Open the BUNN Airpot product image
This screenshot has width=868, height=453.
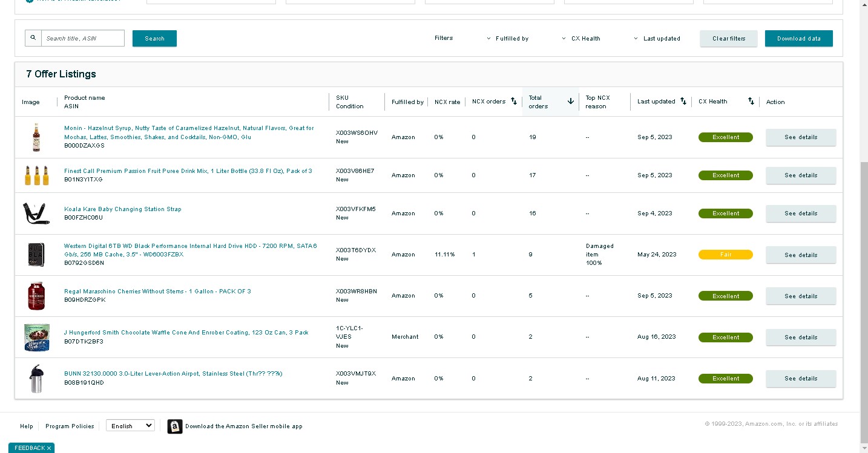pyautogui.click(x=36, y=379)
